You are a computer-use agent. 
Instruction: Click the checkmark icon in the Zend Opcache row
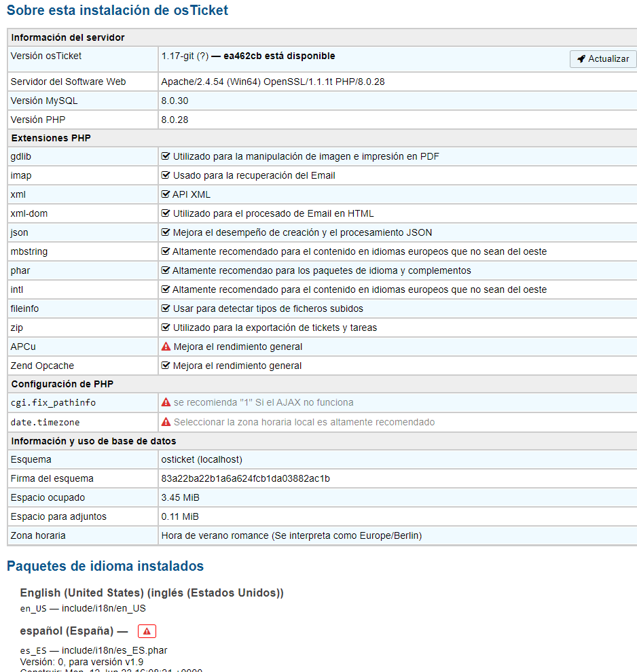coord(166,366)
